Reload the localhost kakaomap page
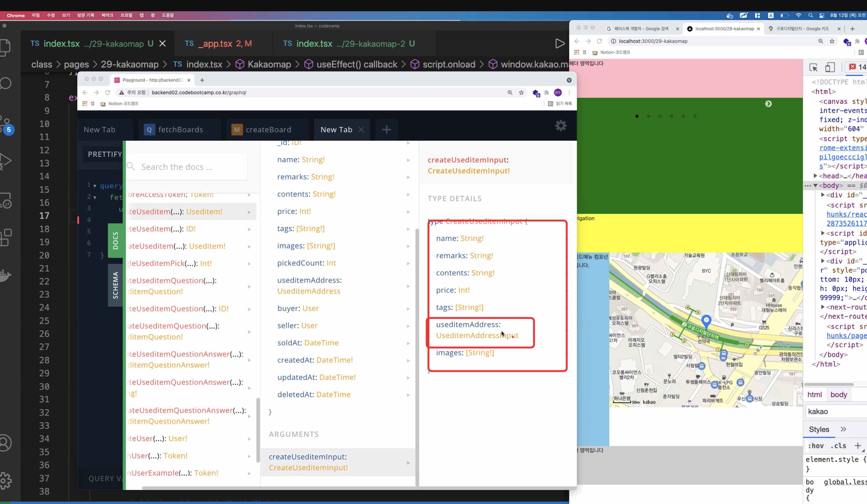This screenshot has width=867, height=504. pyautogui.click(x=599, y=41)
